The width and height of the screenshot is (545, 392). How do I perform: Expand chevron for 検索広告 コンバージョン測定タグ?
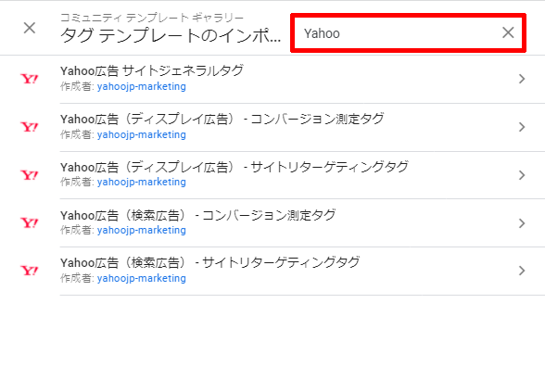click(x=522, y=223)
